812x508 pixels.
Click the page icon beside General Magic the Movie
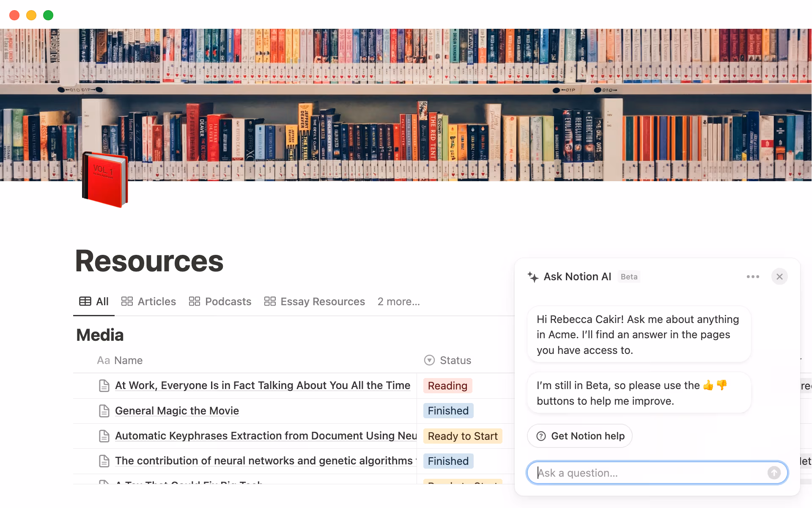(104, 411)
